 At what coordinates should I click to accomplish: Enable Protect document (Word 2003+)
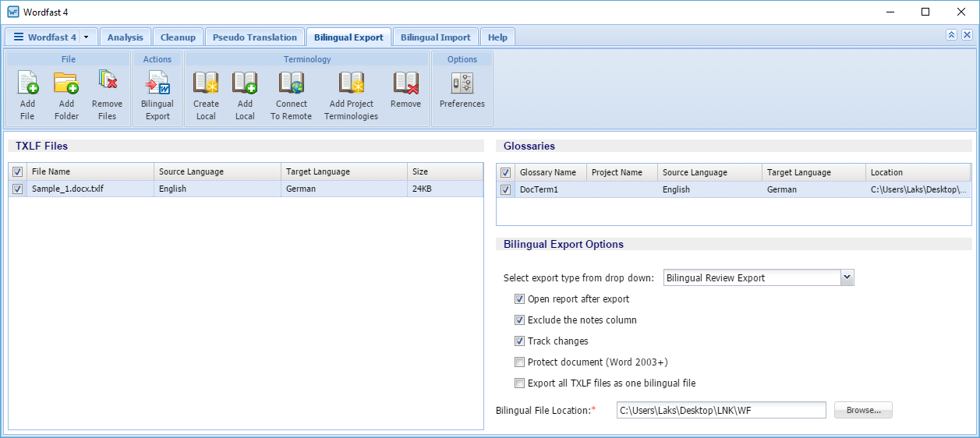[519, 362]
